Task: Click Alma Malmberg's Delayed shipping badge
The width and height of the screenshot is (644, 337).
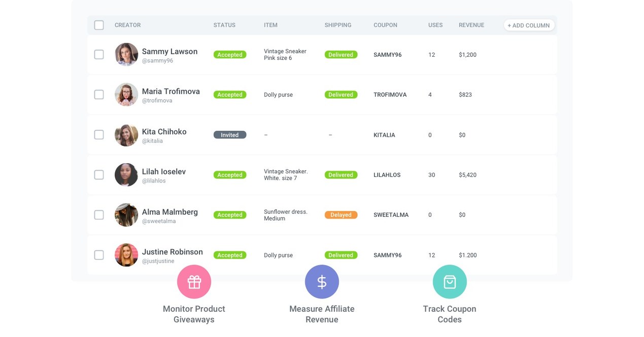Action: (x=341, y=214)
